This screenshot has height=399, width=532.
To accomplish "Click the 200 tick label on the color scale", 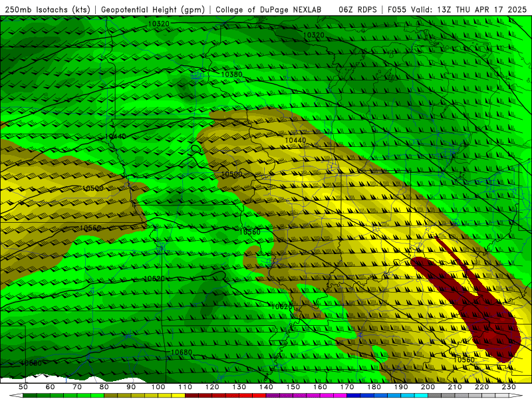I will pos(428,387).
